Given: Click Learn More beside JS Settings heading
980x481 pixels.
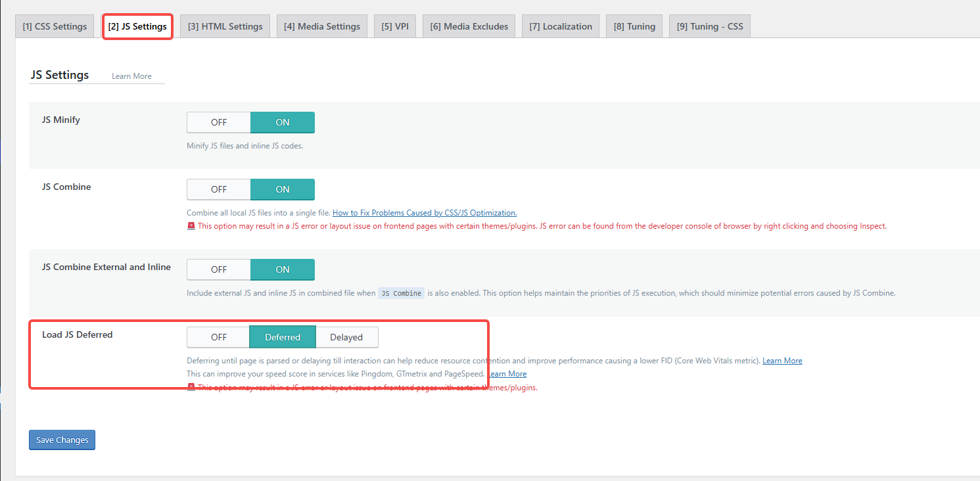Looking at the screenshot, I should tap(131, 76).
